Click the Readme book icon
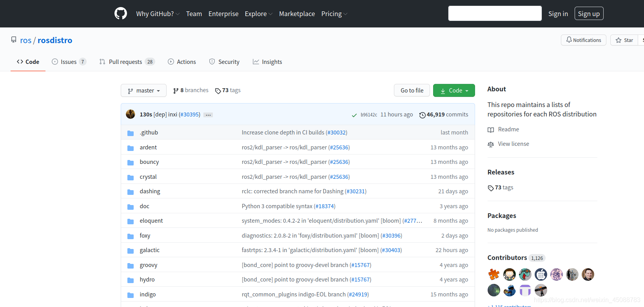The width and height of the screenshot is (644, 307). point(491,130)
